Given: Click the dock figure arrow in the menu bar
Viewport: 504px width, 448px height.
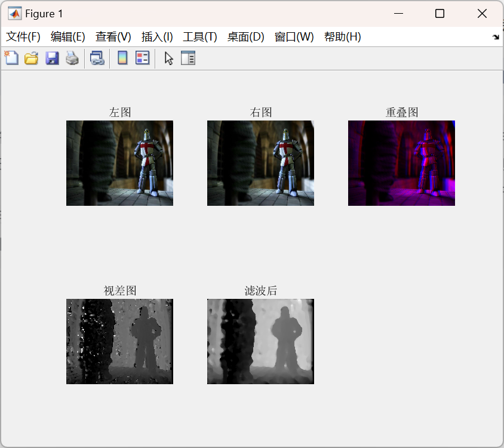Looking at the screenshot, I should 496,37.
